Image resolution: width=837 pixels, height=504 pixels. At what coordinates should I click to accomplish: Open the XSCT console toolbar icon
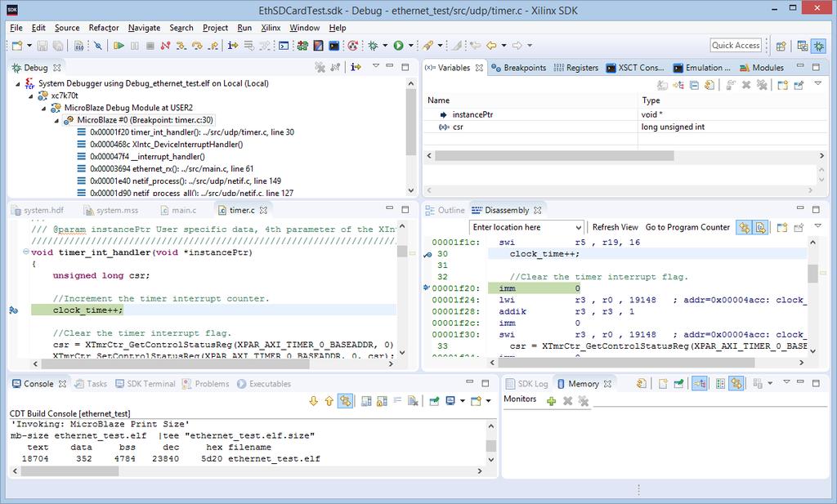333,46
